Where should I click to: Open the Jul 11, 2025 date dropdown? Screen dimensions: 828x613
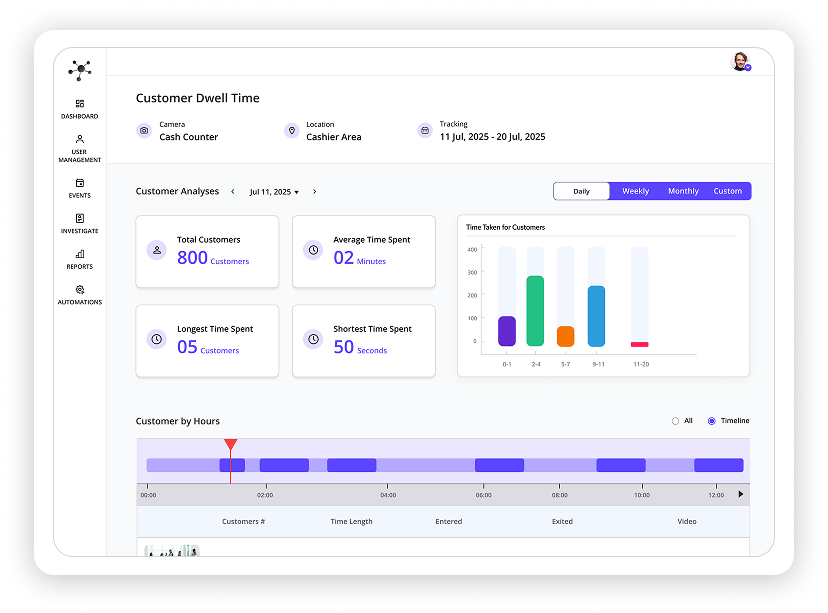(274, 192)
